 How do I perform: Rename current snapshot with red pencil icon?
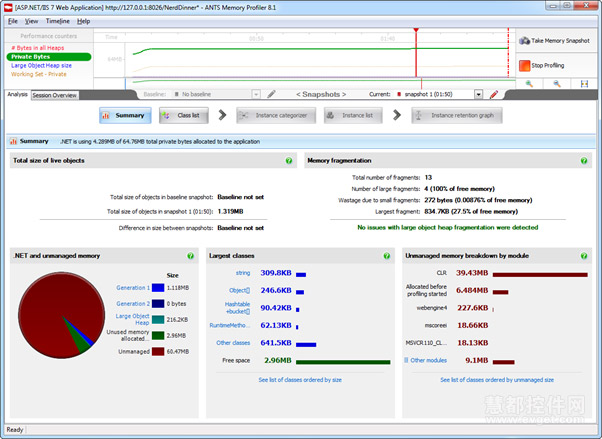[494, 94]
